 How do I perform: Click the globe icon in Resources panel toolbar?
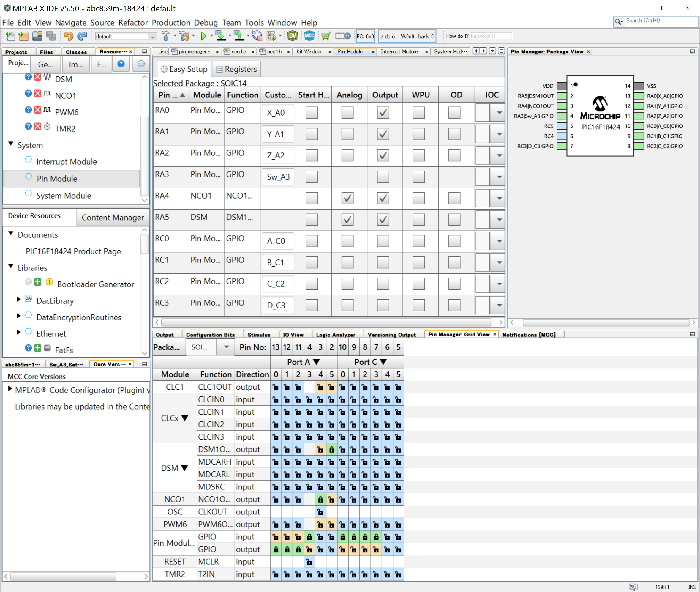[141, 64]
